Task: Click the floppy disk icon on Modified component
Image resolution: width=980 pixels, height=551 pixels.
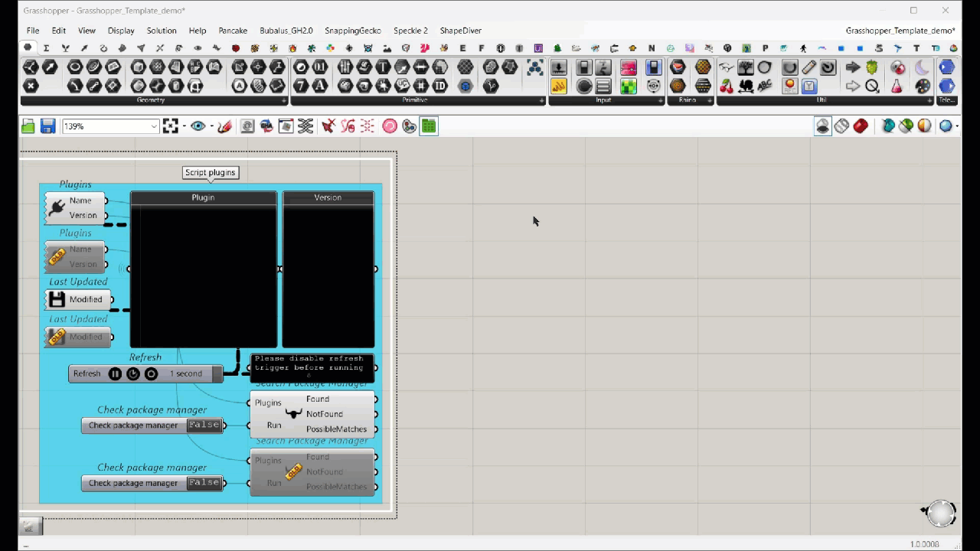Action: coord(57,299)
